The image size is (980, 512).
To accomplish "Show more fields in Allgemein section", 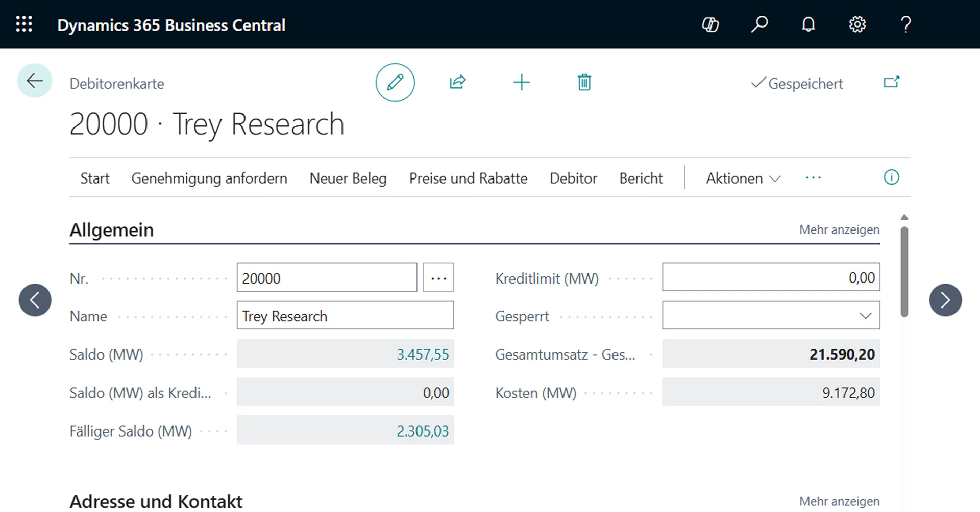I will click(x=839, y=230).
